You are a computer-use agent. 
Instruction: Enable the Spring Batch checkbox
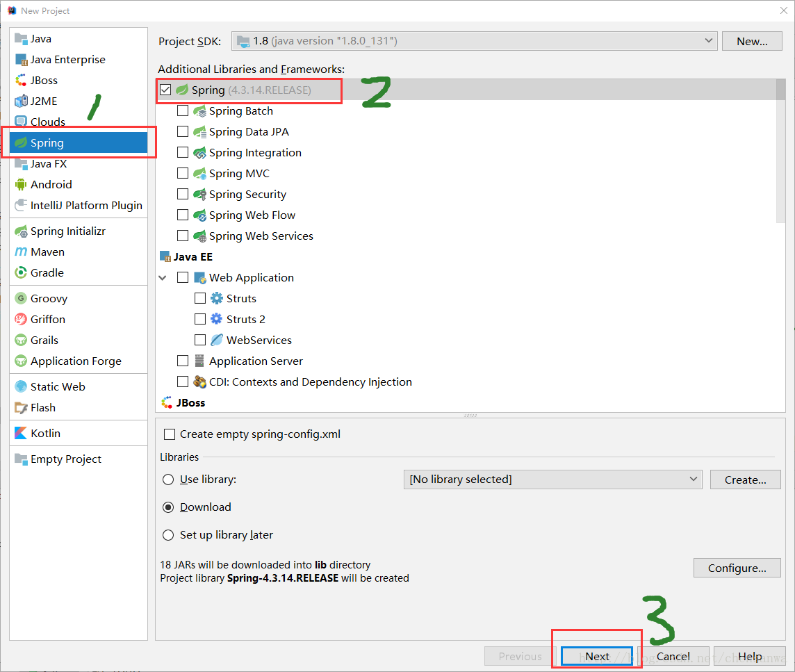[183, 110]
